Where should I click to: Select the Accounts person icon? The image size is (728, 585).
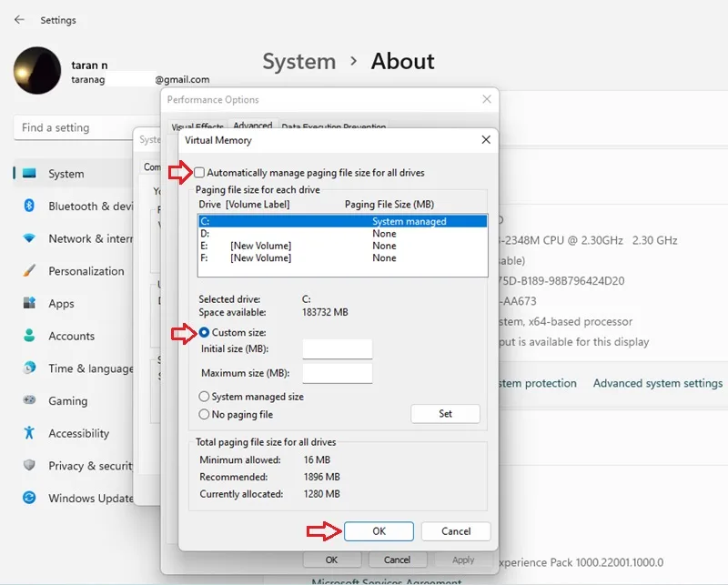[29, 335]
